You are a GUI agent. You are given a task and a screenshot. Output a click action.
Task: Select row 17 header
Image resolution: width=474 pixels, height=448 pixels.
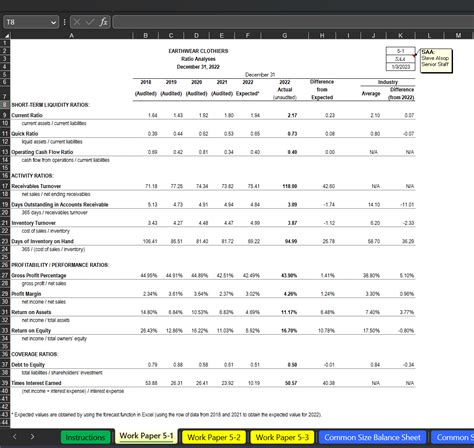(5, 186)
